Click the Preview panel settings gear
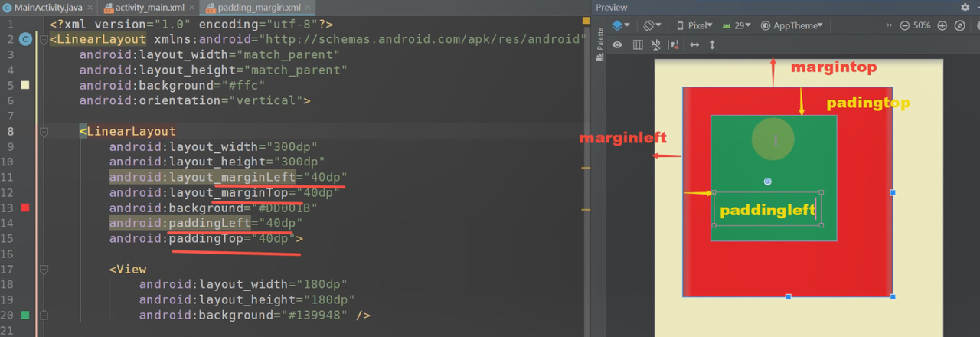The image size is (980, 337). pyautogui.click(x=965, y=7)
